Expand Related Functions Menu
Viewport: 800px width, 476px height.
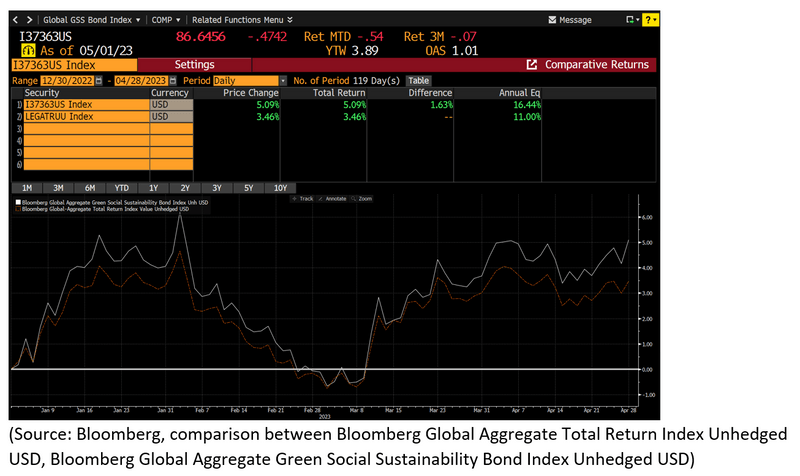[242, 20]
